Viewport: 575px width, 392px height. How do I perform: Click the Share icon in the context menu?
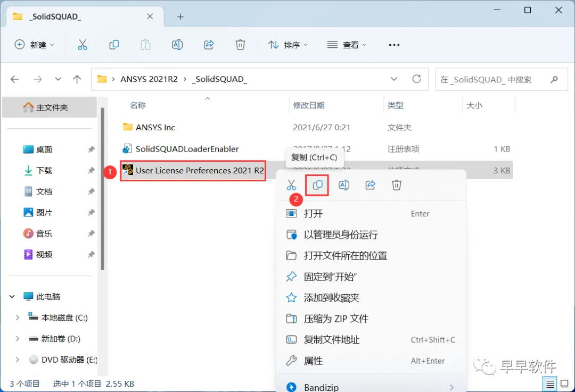371,185
